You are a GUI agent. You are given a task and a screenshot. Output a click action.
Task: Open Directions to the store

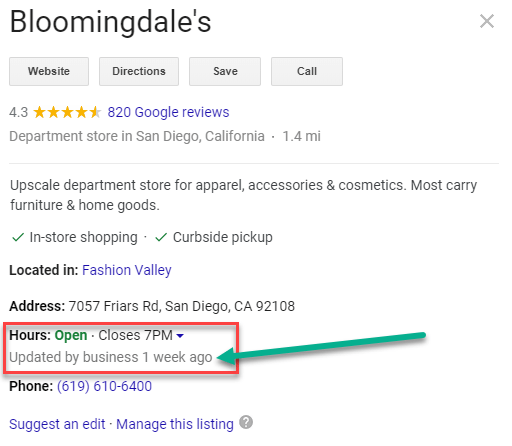139,71
